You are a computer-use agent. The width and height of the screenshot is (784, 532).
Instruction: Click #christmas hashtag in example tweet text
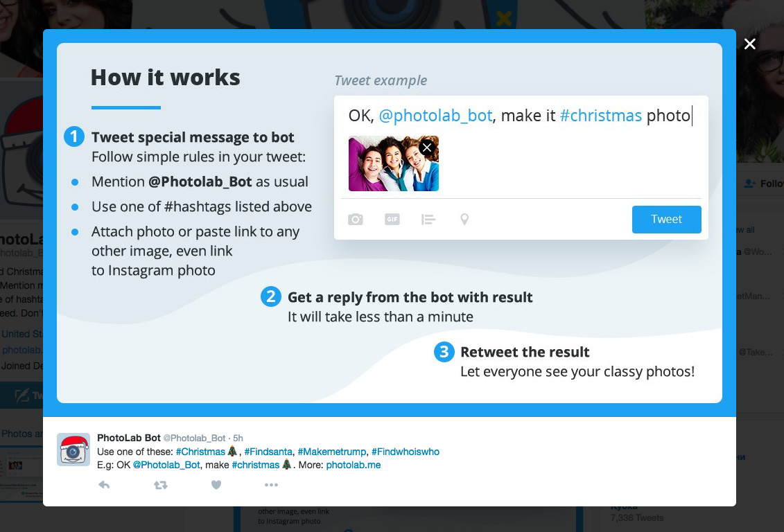pos(600,116)
